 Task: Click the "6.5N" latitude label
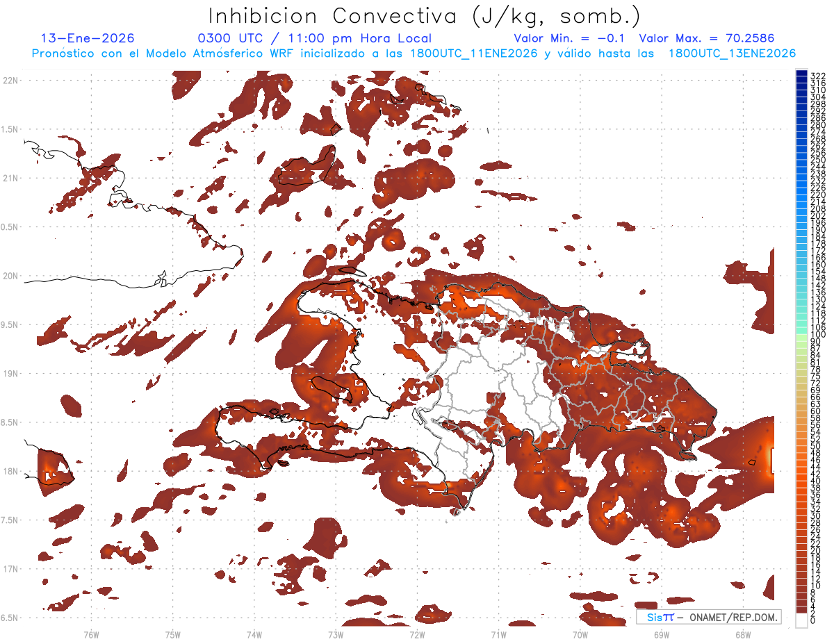click(x=10, y=618)
